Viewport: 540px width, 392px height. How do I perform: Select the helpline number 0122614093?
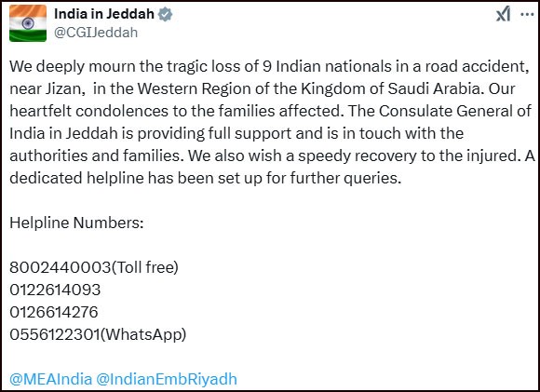[55, 290]
